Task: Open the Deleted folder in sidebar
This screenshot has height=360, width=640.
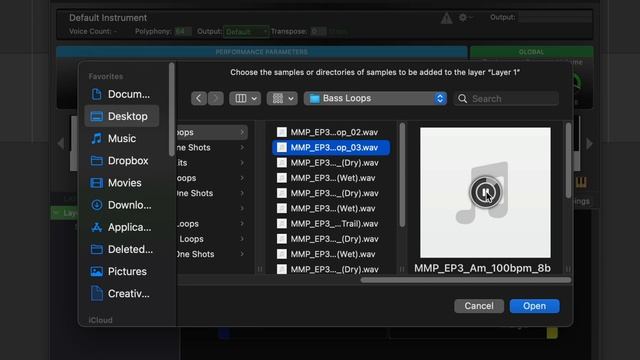Action: [x=121, y=249]
